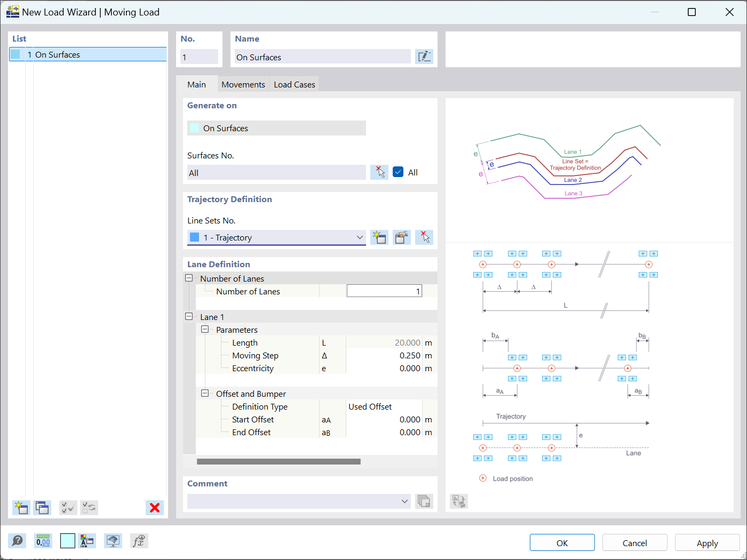Select all entries with double-check icon
Screen dimensions: 747x560
[x=68, y=507]
